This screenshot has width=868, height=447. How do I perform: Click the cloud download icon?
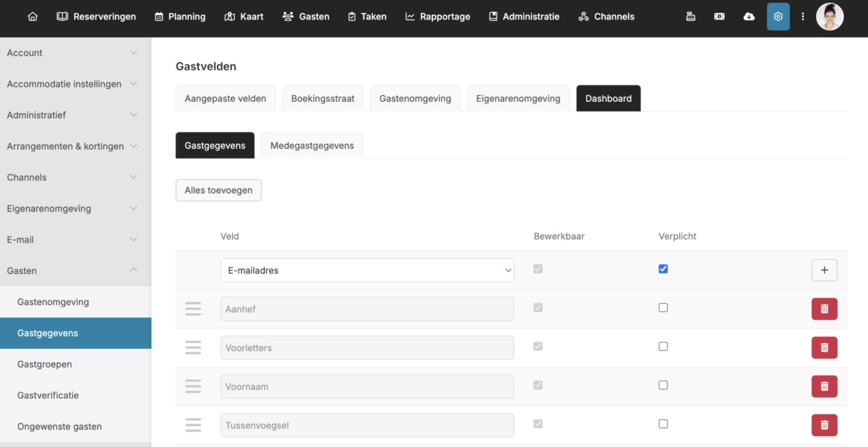pyautogui.click(x=749, y=16)
